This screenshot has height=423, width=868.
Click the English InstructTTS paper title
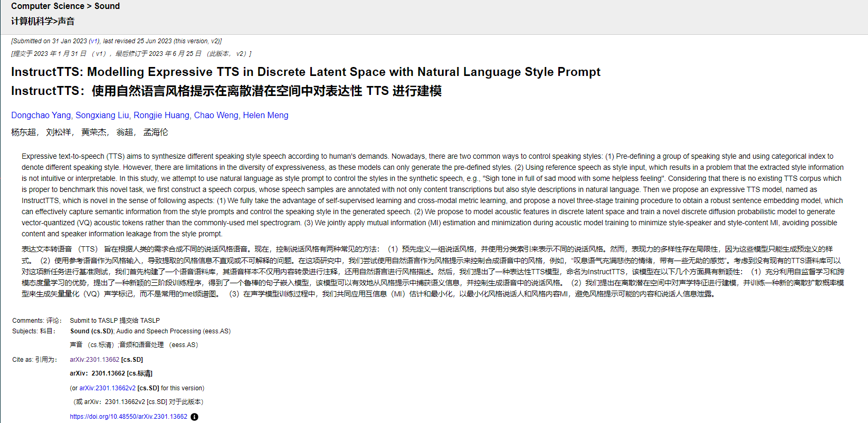click(x=306, y=72)
